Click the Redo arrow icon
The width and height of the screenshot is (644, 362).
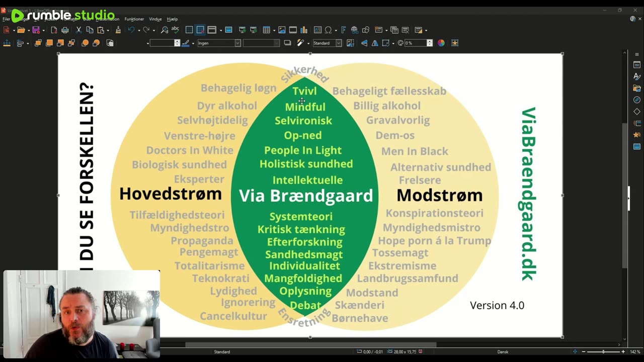coord(146,30)
